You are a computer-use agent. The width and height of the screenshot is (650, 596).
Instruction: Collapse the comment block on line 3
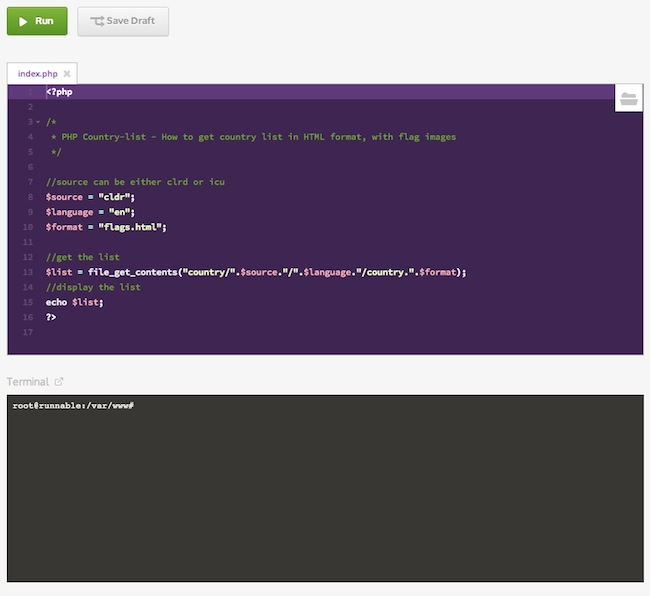point(38,122)
